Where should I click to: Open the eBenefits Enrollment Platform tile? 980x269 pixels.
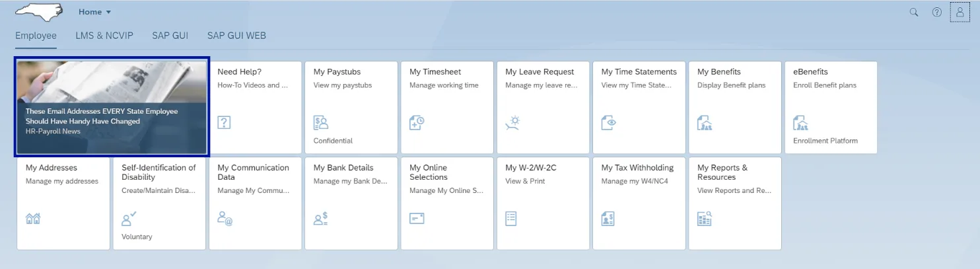point(831,107)
